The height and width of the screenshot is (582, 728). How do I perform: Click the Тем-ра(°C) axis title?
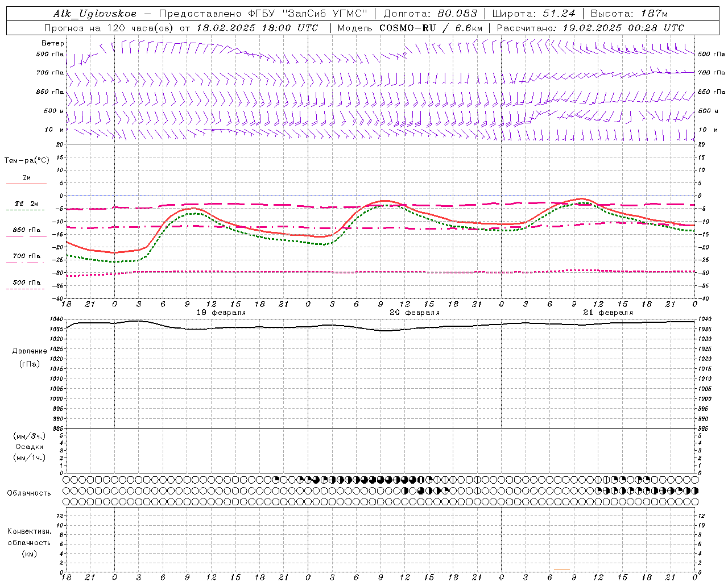(27, 161)
